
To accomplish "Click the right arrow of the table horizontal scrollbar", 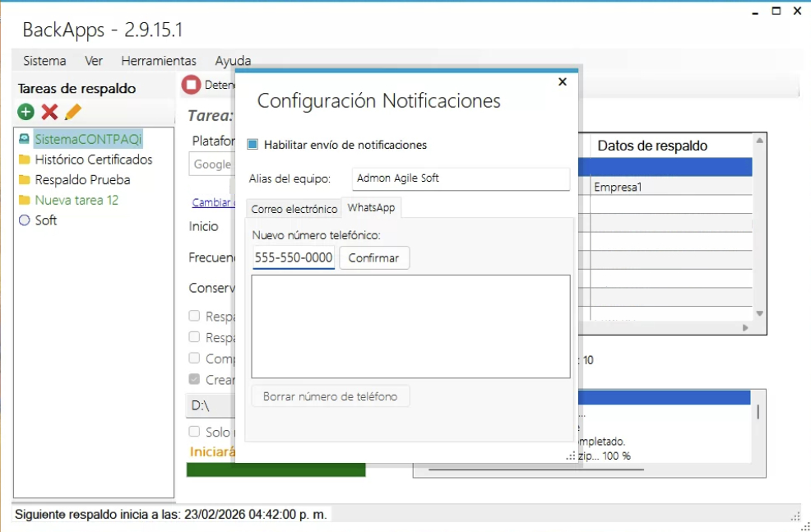I will pos(745,327).
